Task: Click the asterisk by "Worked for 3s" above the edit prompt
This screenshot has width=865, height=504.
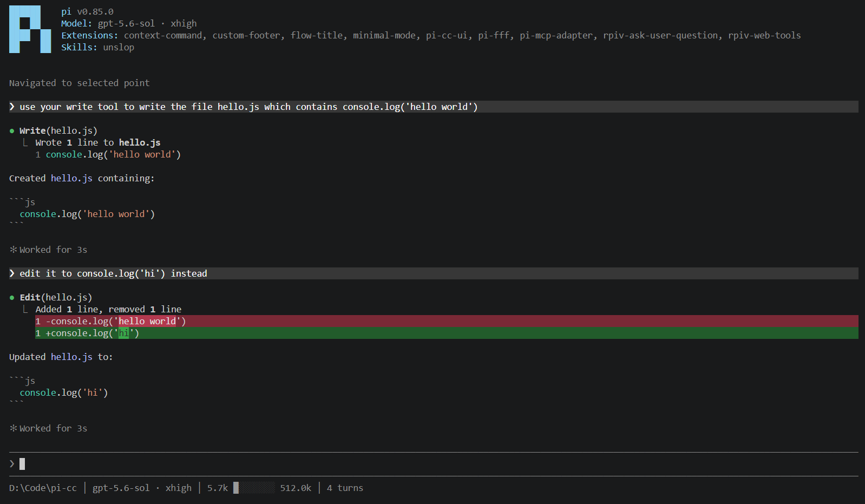Action: pos(14,250)
